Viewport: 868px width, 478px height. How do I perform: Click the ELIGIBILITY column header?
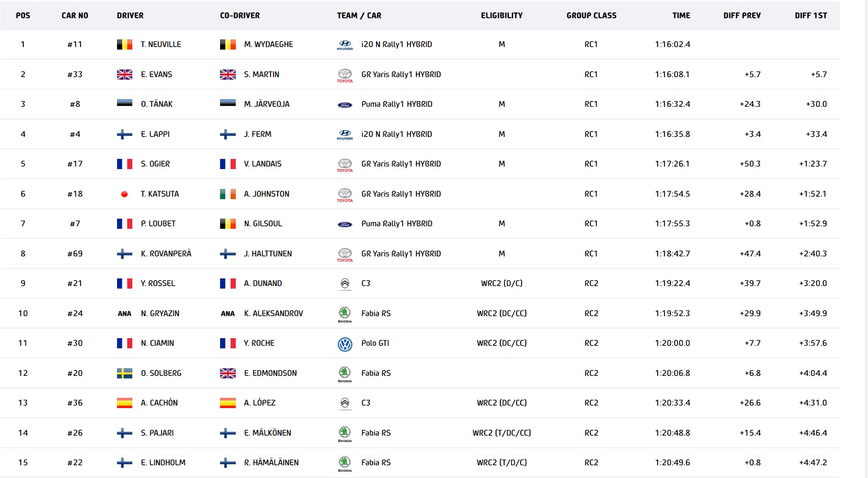(x=502, y=16)
